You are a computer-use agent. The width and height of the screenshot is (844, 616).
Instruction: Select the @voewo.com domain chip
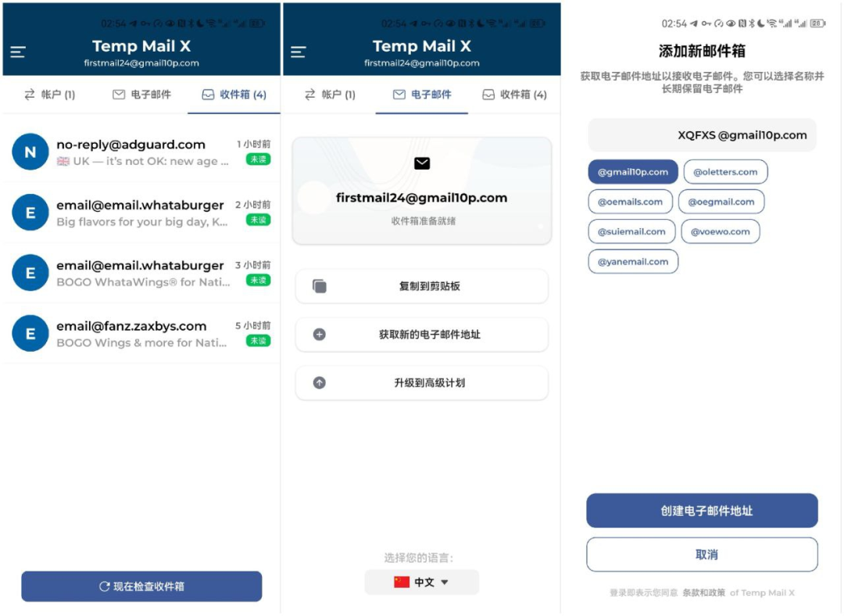[x=721, y=231]
